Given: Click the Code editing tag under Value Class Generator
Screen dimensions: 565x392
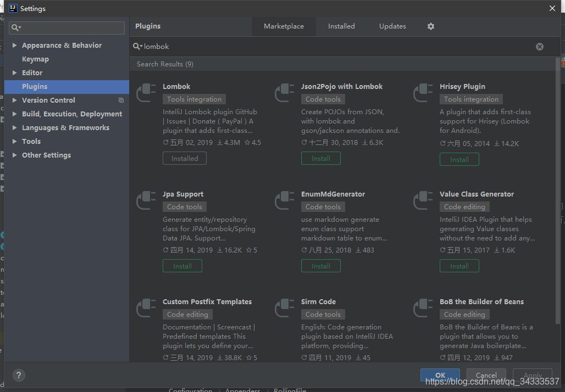Looking at the screenshot, I should (464, 206).
